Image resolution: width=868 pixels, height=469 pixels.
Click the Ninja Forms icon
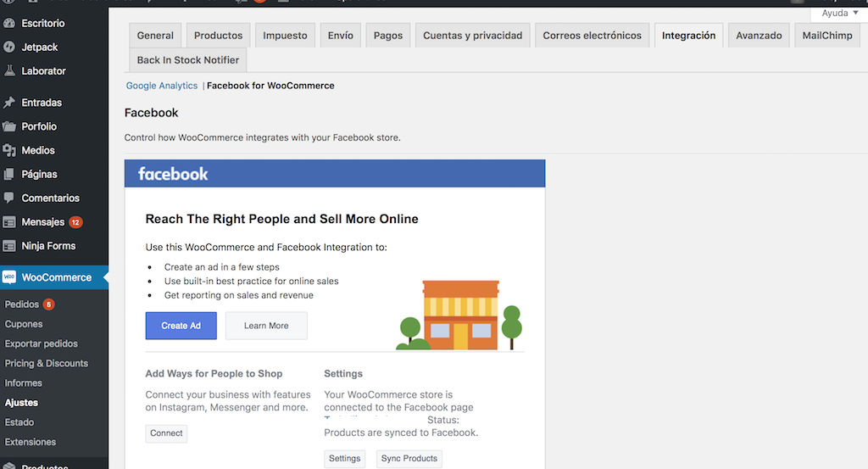pyautogui.click(x=8, y=246)
